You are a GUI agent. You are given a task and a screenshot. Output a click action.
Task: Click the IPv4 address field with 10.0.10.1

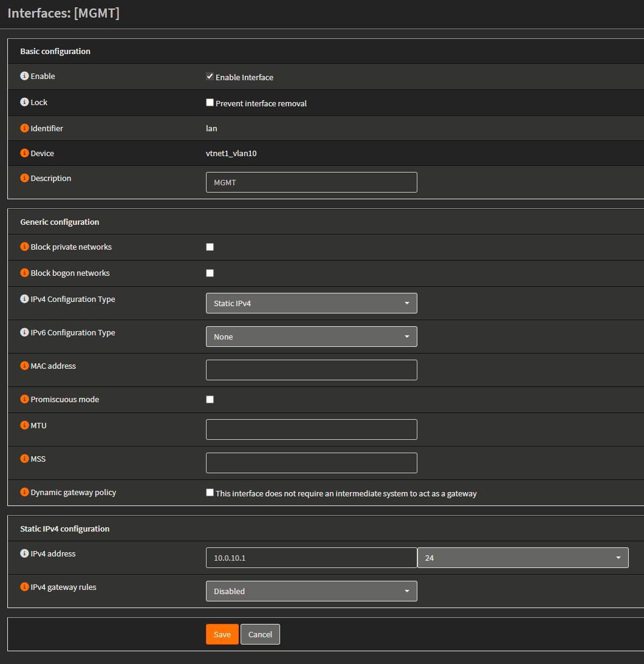311,558
